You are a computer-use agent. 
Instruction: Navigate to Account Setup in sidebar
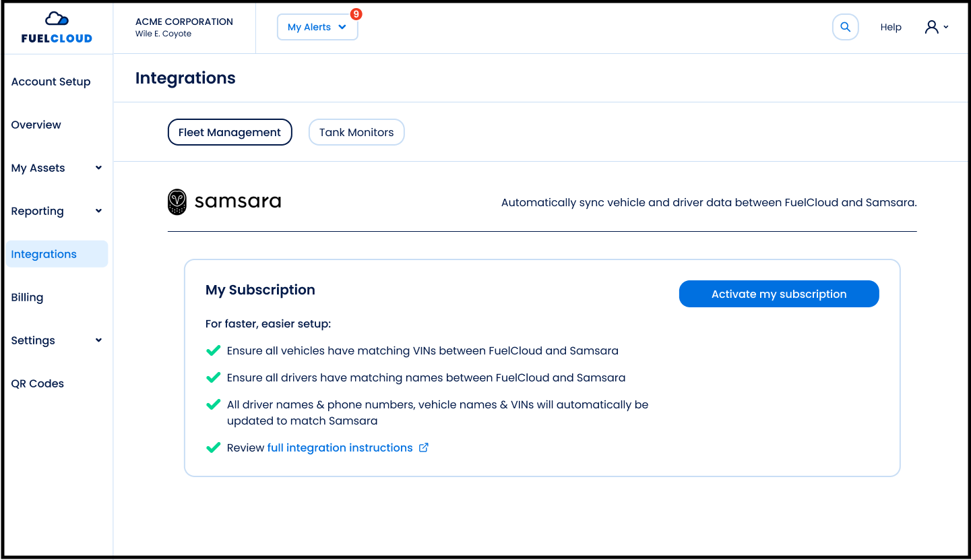tap(51, 82)
